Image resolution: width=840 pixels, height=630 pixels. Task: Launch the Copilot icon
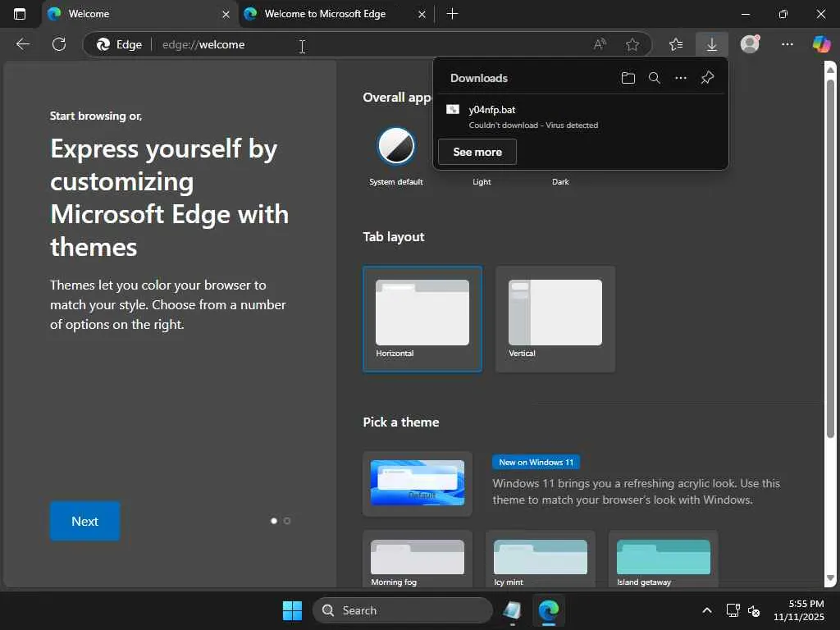coord(821,44)
